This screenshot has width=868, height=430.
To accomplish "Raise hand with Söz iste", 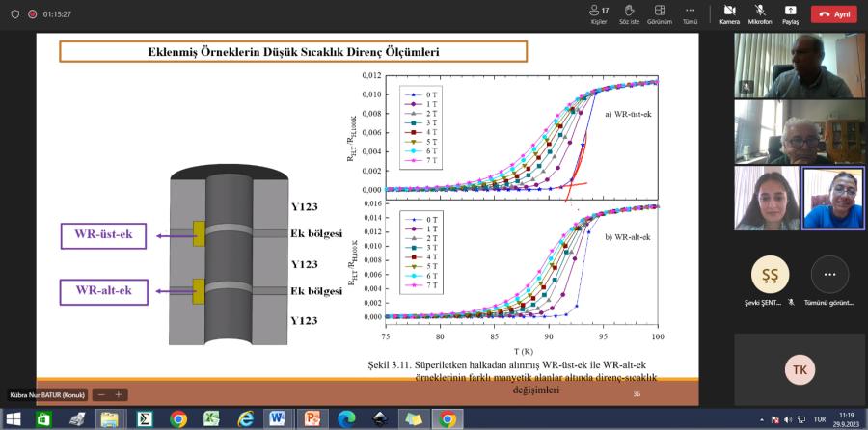I will [629, 13].
